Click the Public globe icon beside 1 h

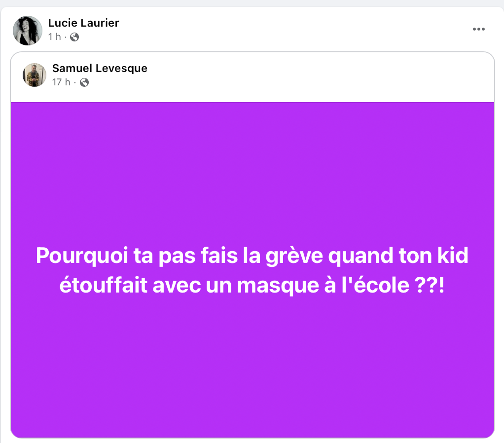74,37
